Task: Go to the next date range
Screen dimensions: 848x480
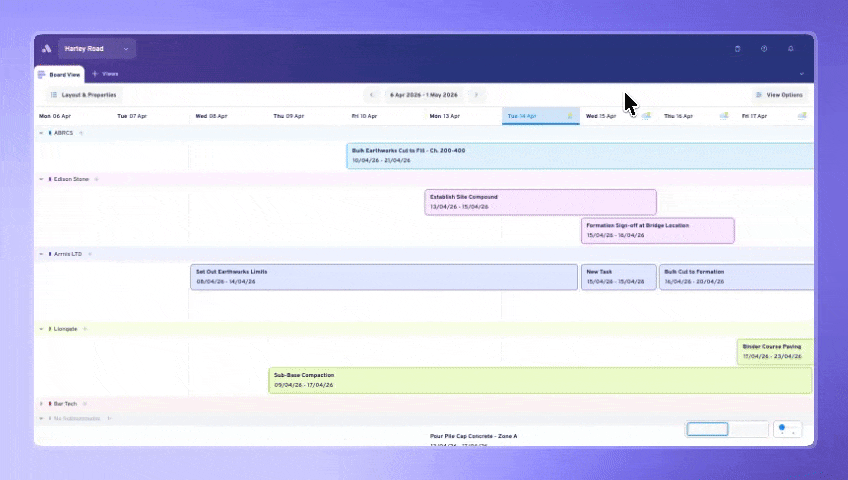Action: point(476,95)
